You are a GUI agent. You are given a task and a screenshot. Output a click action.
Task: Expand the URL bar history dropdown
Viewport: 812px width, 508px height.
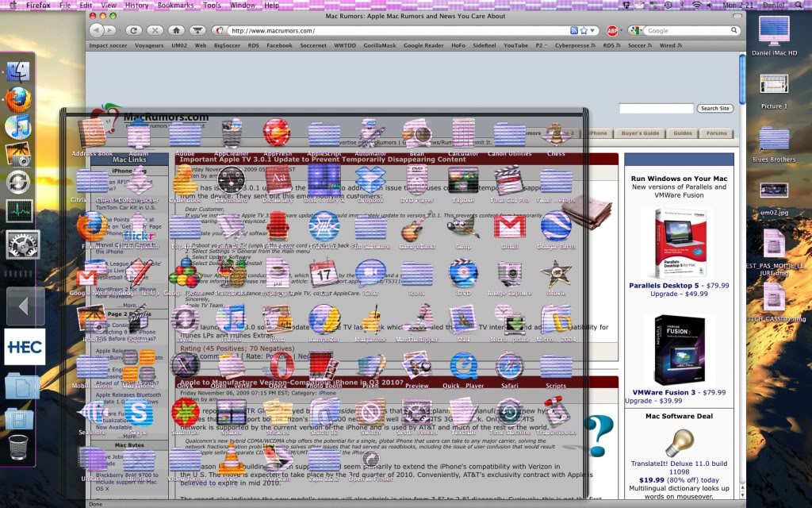click(592, 31)
